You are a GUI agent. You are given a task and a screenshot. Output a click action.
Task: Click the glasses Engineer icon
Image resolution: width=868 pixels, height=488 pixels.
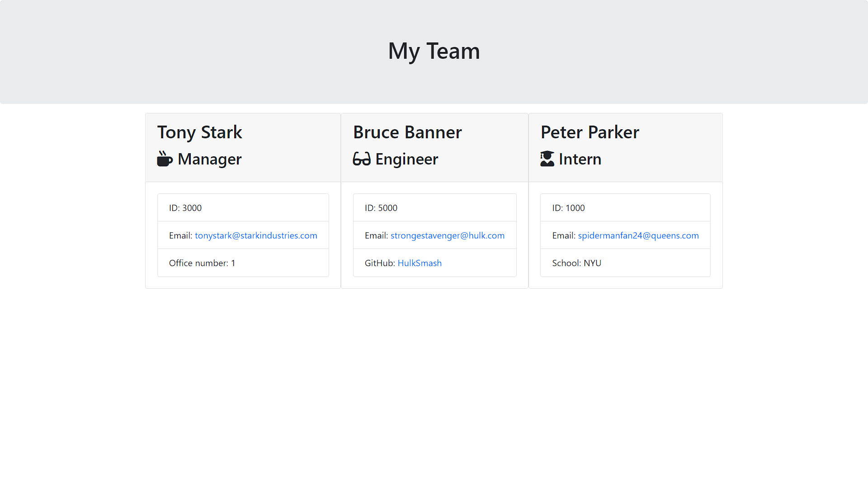tap(362, 159)
